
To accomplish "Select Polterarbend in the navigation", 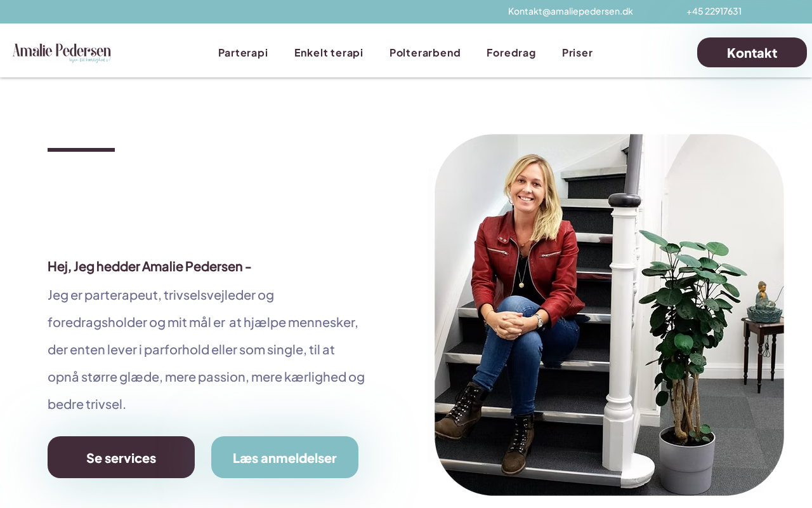I will click(425, 53).
